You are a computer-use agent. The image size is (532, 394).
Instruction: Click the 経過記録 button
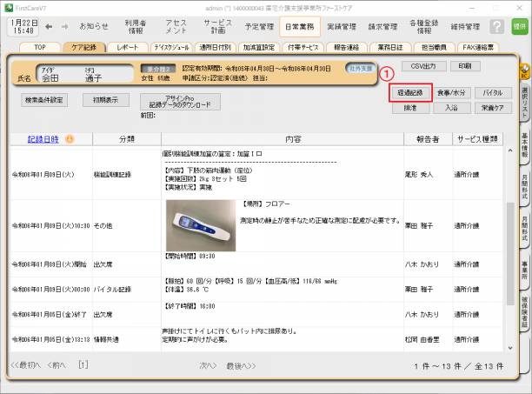click(410, 91)
